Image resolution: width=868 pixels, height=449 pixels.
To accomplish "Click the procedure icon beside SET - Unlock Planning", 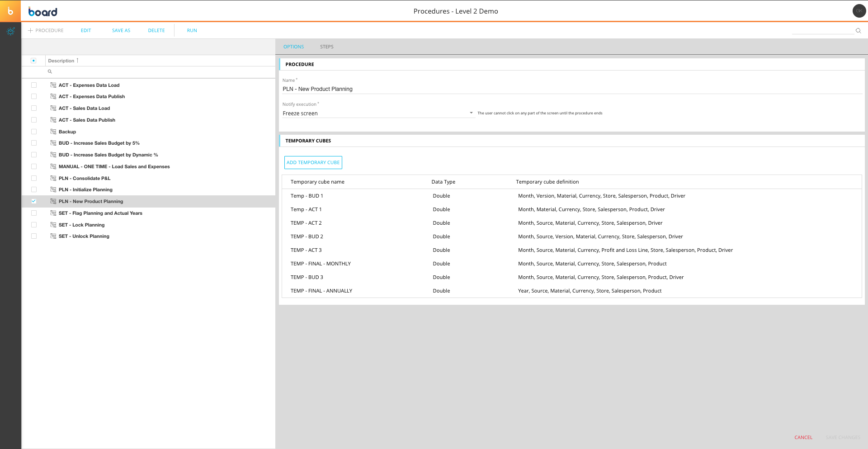I will click(53, 236).
